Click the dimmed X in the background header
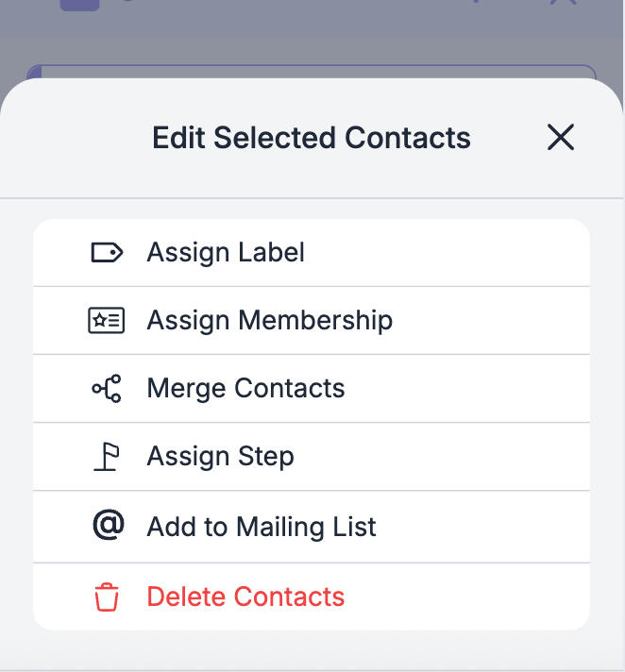625x672 pixels. (563, 3)
